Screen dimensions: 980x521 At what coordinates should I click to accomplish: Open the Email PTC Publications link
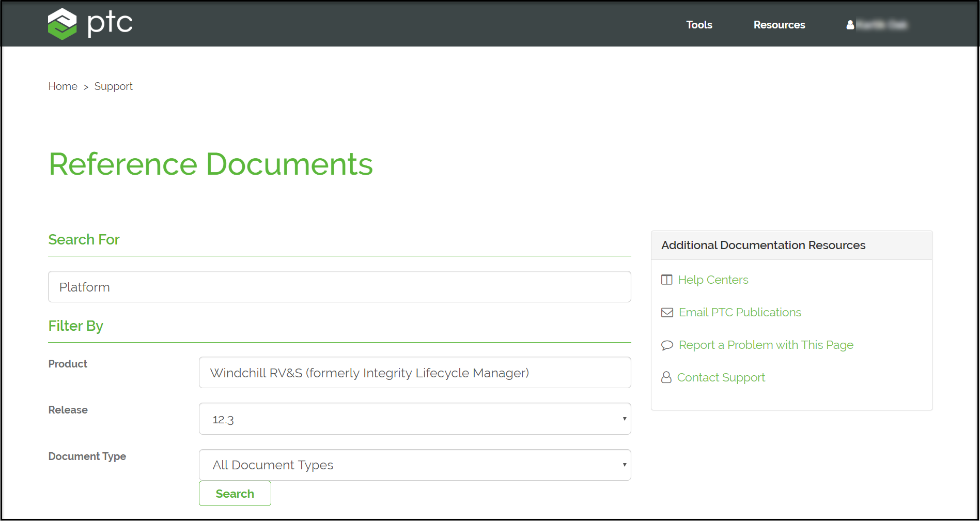pyautogui.click(x=740, y=312)
